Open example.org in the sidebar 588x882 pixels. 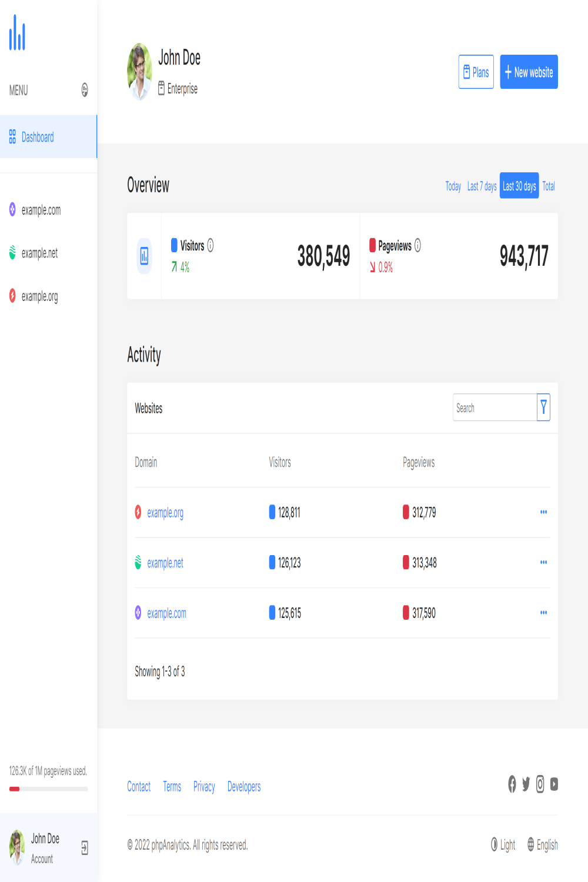[x=48, y=296]
